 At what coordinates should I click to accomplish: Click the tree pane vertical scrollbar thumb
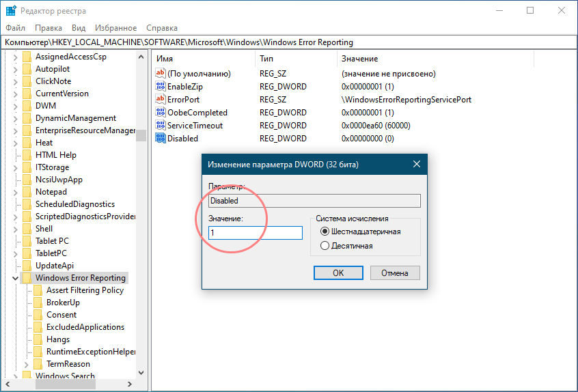tap(141, 135)
